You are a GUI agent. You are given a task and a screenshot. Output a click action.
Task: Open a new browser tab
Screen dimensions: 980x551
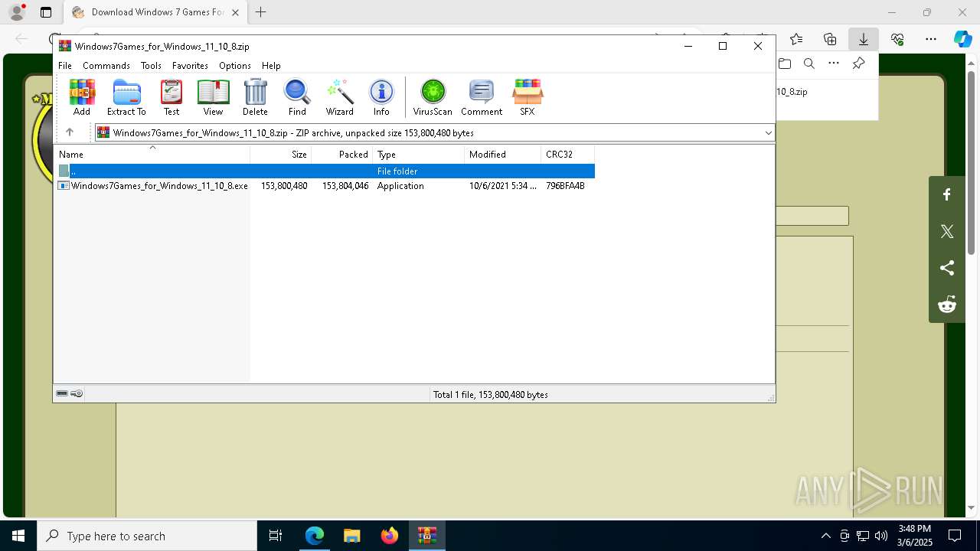261,12
